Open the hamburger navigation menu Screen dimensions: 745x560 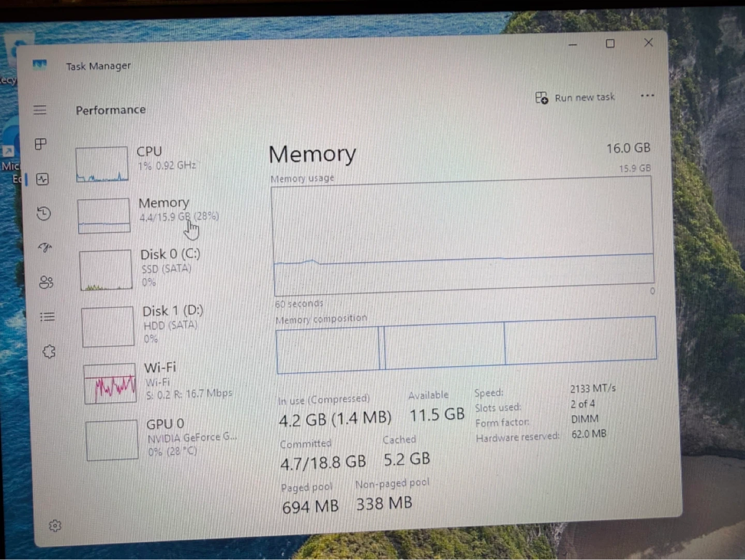point(40,110)
